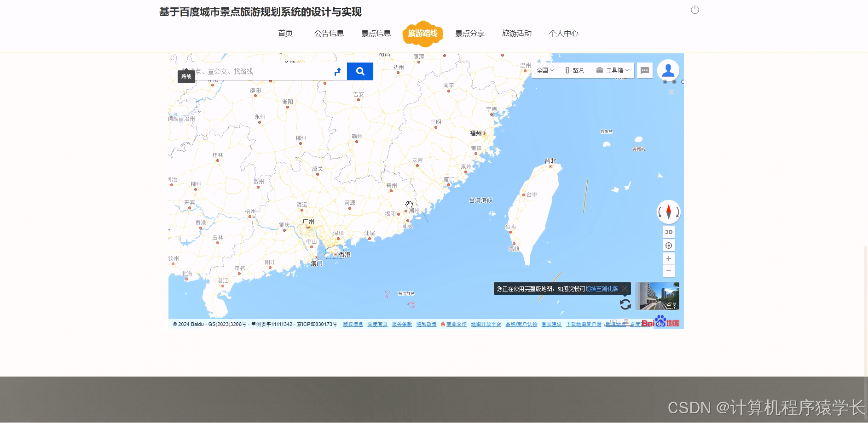Close the simplified-map suggestion tip
This screenshot has width=868, height=423.
(x=625, y=288)
